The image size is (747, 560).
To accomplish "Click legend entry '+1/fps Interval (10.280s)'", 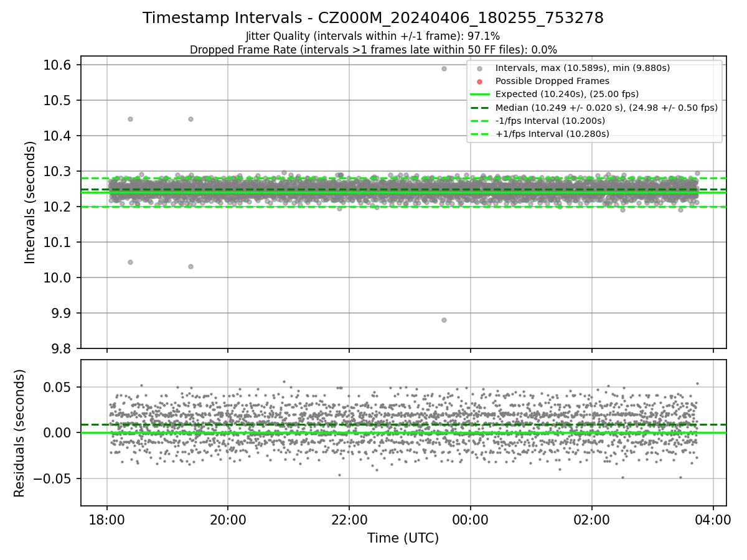I will [x=552, y=133].
